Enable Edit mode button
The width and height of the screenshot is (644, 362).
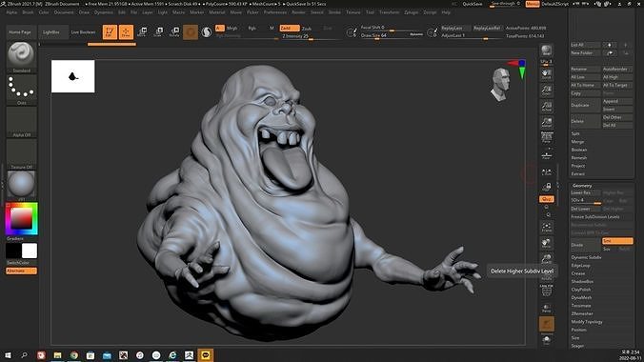tap(110, 32)
